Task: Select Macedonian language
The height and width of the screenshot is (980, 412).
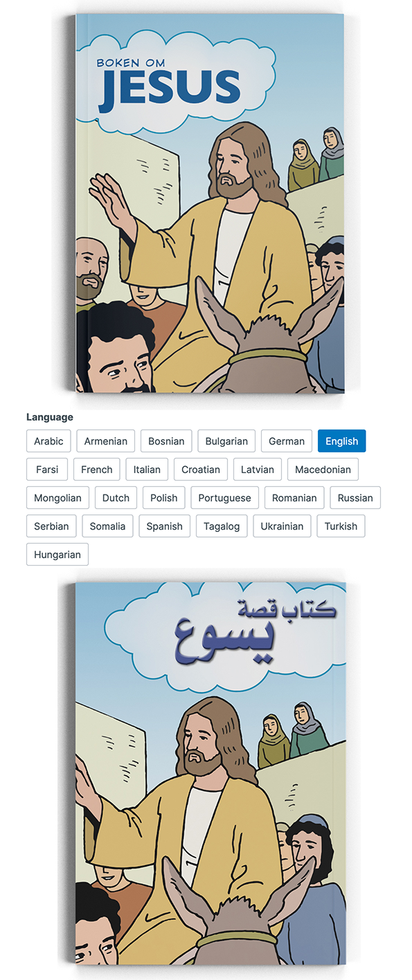Action: (323, 470)
